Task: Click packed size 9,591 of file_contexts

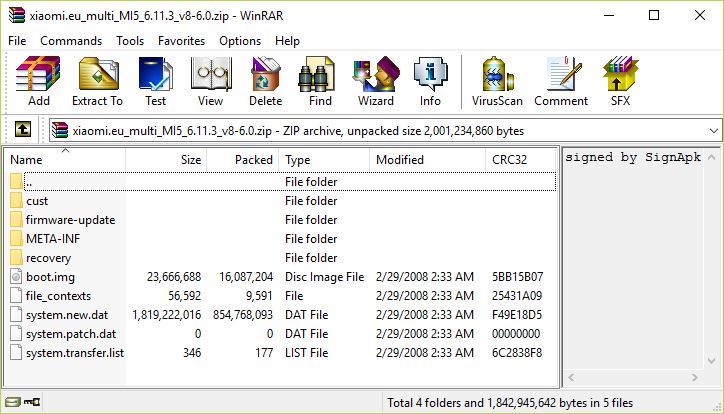Action: [259, 296]
